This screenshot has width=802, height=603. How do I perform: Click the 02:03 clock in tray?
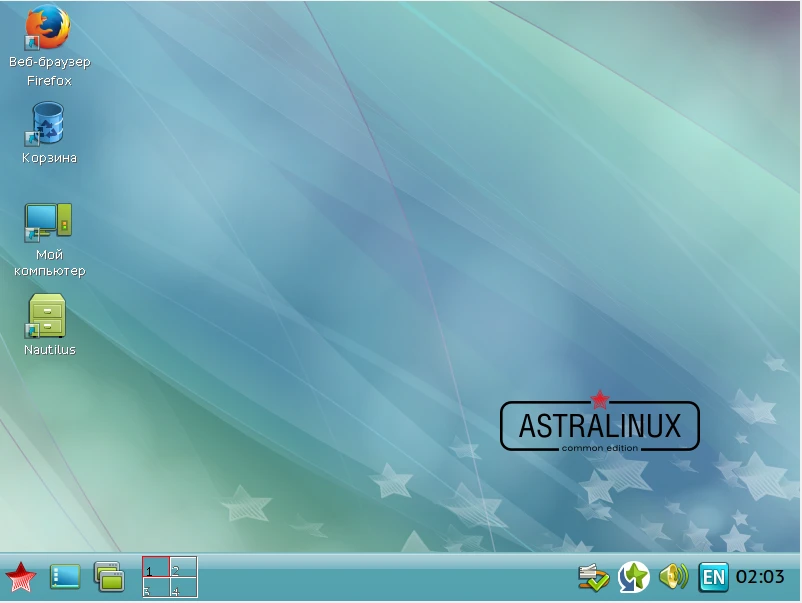click(x=760, y=577)
